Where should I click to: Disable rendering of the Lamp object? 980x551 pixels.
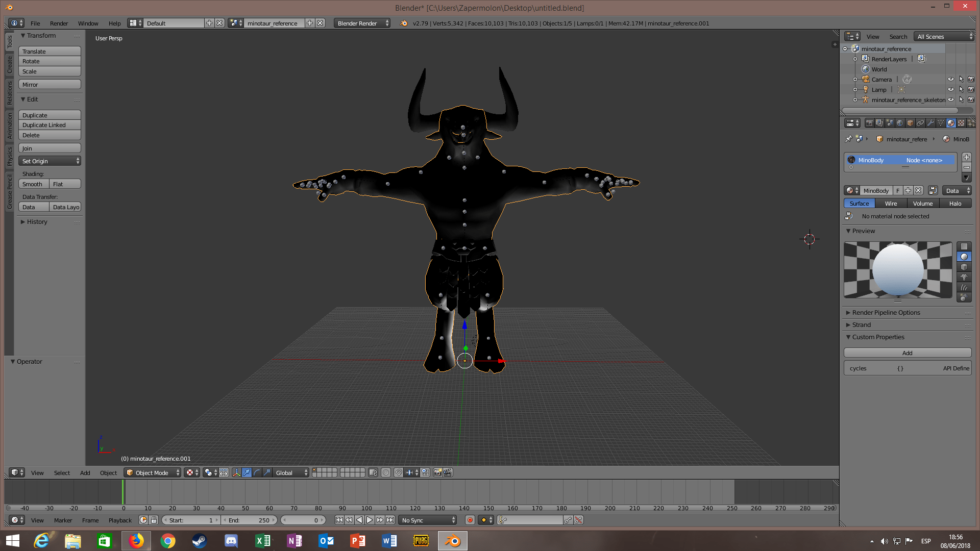(971, 89)
